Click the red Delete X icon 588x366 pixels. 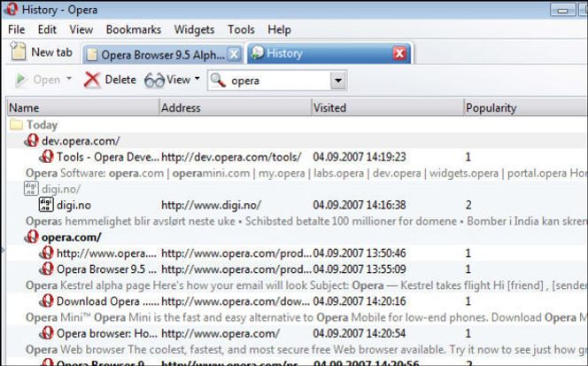[92, 80]
